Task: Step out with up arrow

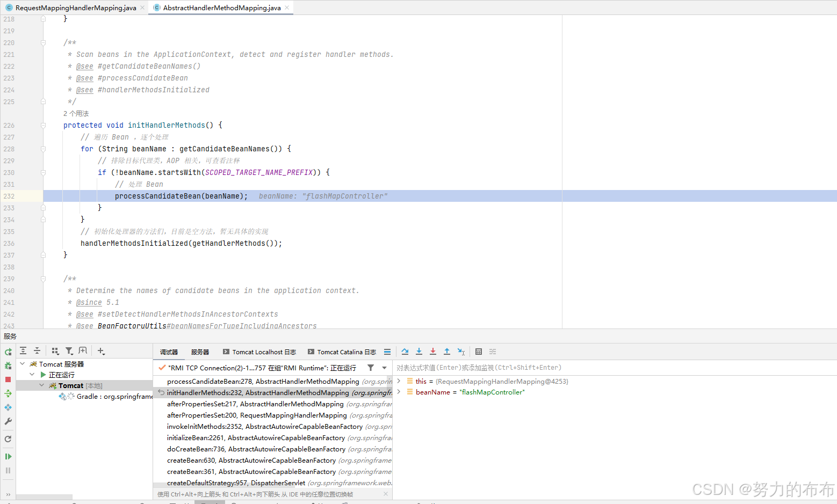Action: [x=447, y=352]
